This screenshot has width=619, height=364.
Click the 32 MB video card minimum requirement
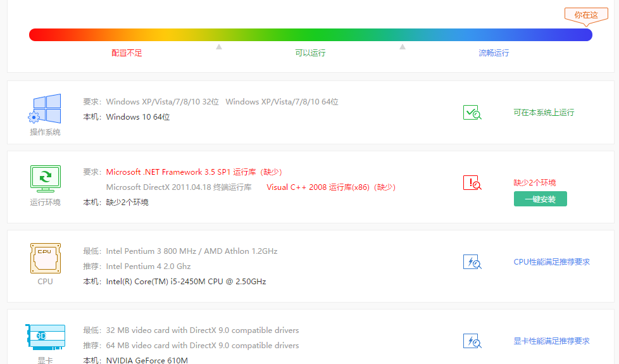click(x=203, y=330)
